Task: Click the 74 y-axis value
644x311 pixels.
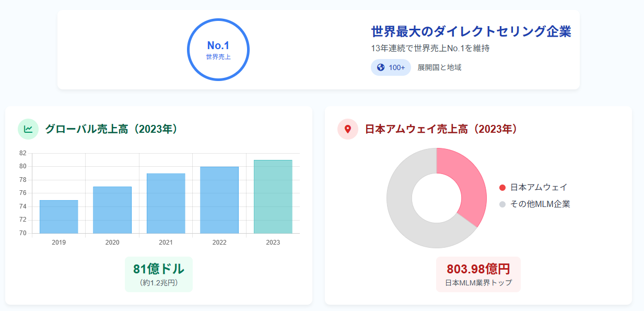Action: pyautogui.click(x=22, y=206)
